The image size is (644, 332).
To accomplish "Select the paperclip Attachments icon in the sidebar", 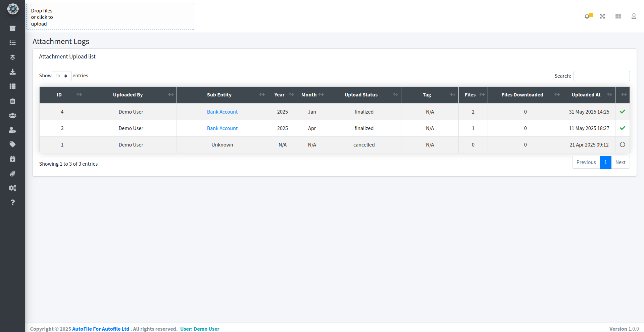I will [12, 173].
